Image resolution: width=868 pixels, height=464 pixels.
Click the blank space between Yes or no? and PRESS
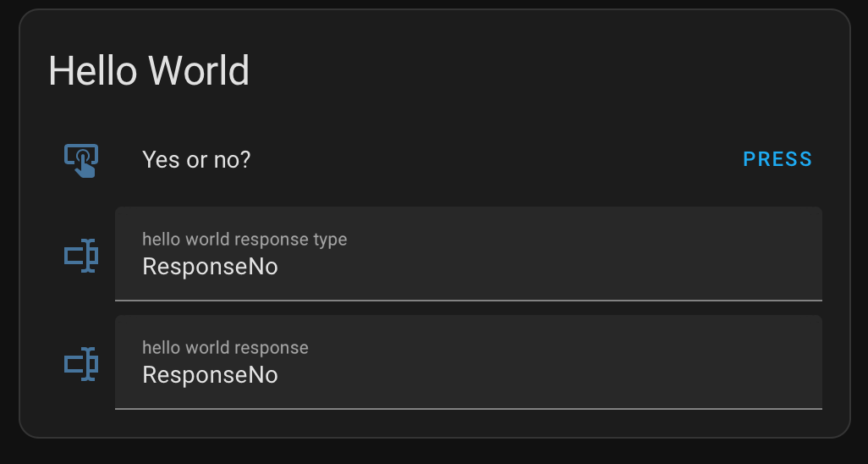[497, 160]
